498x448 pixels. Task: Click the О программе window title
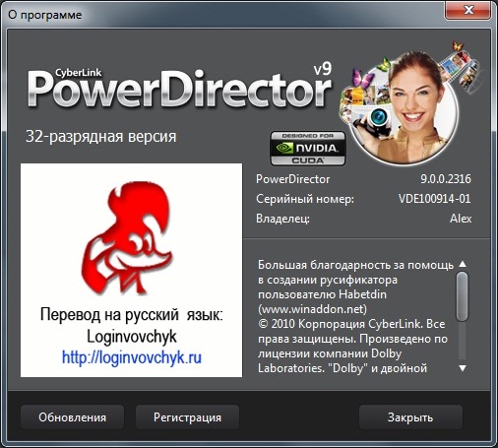pyautogui.click(x=45, y=15)
